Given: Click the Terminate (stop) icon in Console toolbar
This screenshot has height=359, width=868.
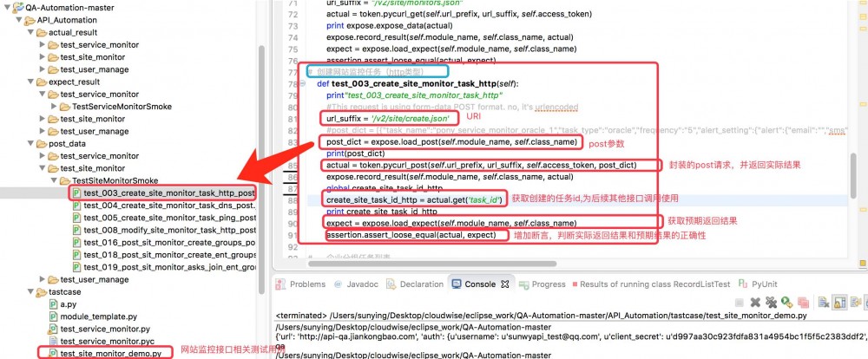Looking at the screenshot, I should [x=739, y=303].
